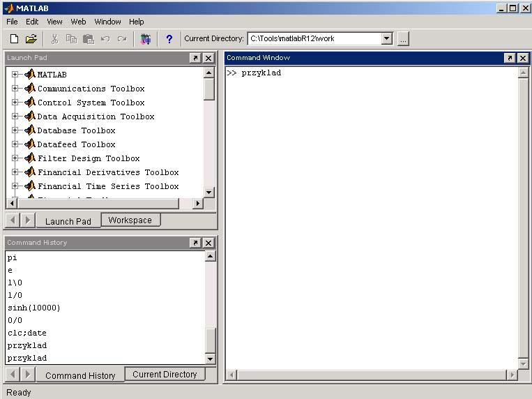This screenshot has height=399, width=532.
Task: Open the Help menu
Action: click(137, 22)
